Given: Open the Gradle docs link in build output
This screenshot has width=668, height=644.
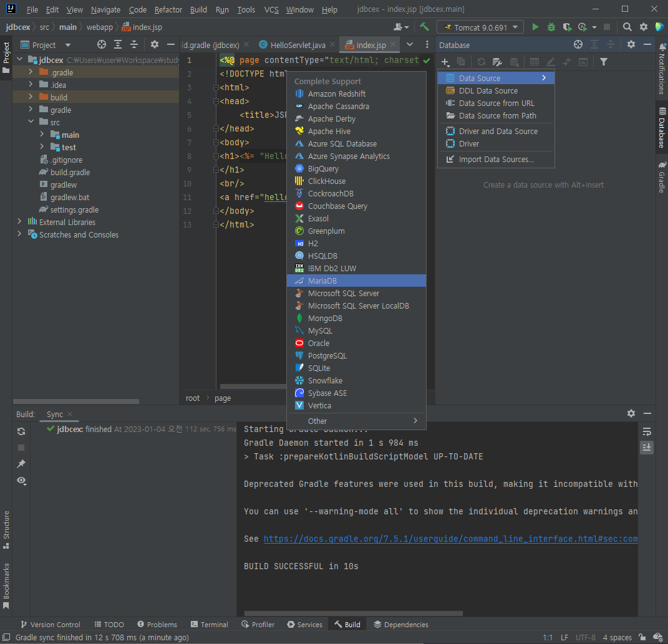Looking at the screenshot, I should (x=450, y=539).
